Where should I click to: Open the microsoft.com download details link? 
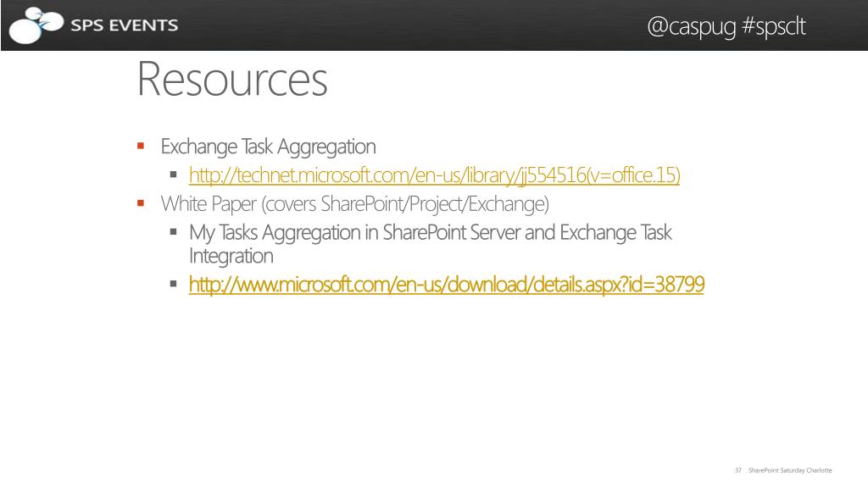pos(447,285)
